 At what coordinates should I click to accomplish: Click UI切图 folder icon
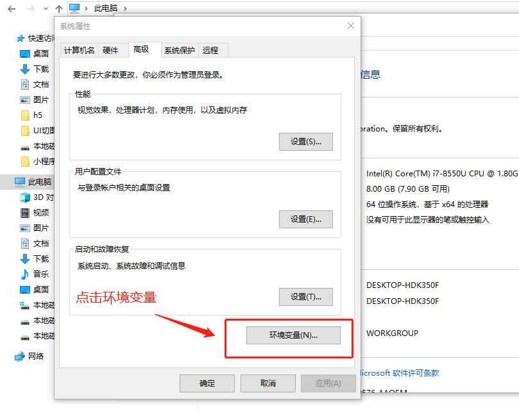click(x=25, y=131)
